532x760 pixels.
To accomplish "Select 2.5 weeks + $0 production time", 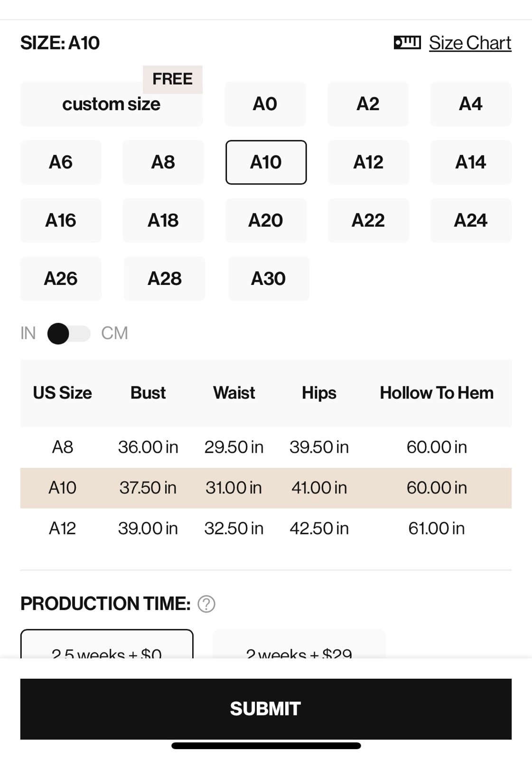I will pyautogui.click(x=107, y=645).
